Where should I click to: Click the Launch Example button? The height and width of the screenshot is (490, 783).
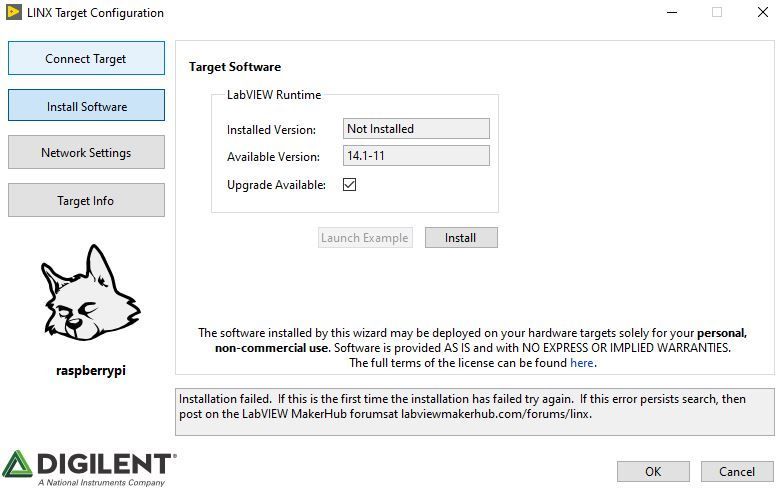365,238
